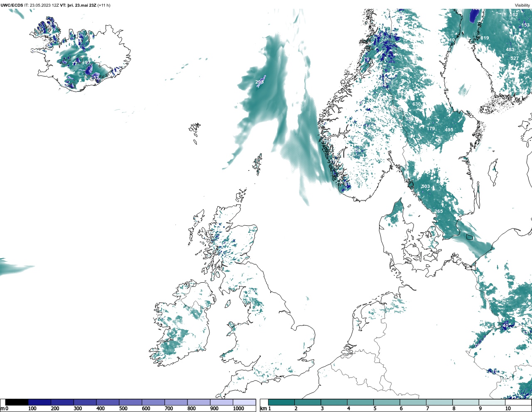Click the 'km' unit label in legend
Screen dimensions: 532x412
coord(263,409)
